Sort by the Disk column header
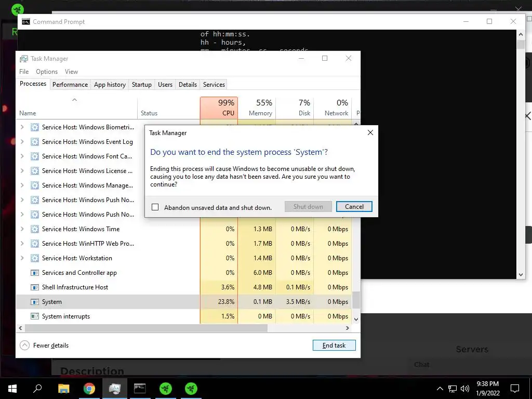The width and height of the screenshot is (532, 399). click(295, 108)
